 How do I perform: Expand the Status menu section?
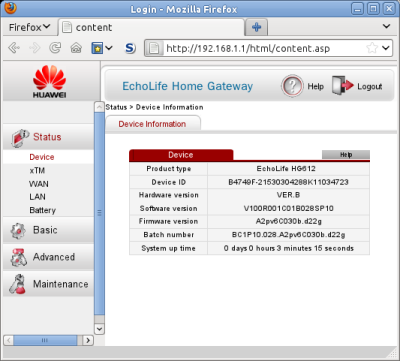click(49, 137)
